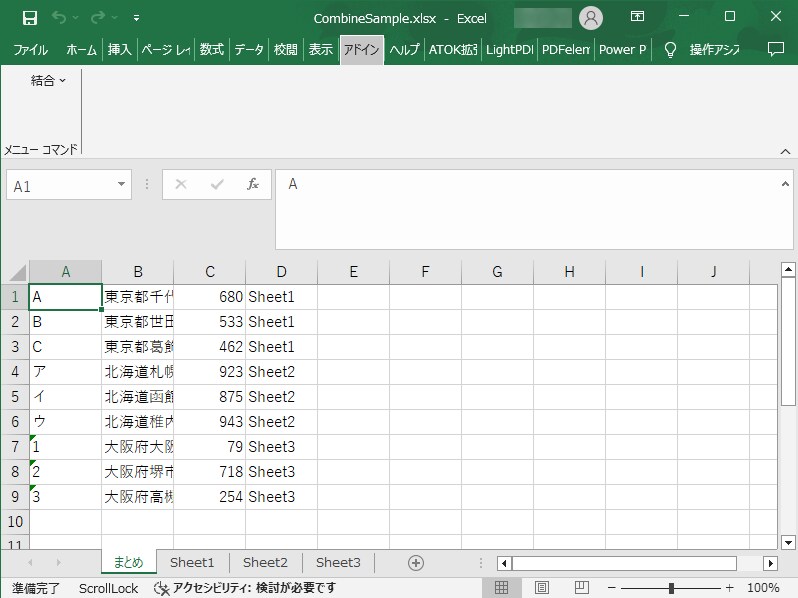Screen dimensions: 798x598
Task: Click previous sheet navigation arrow
Action: pos(31,562)
